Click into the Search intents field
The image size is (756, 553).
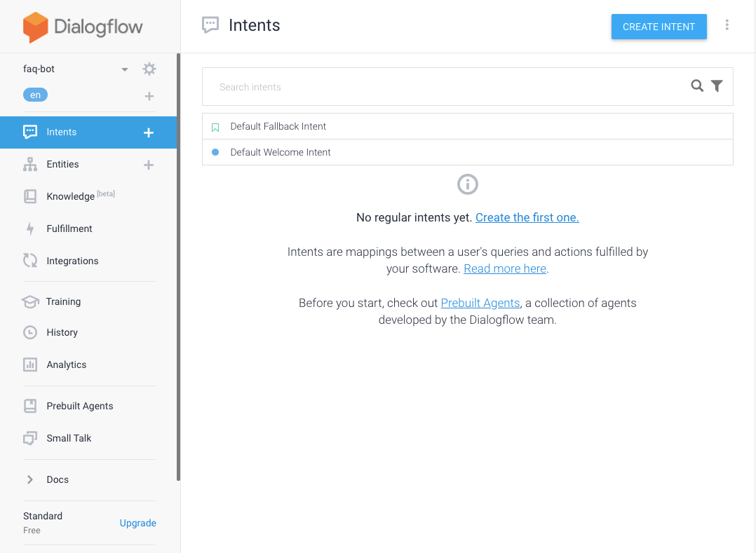pyautogui.click(x=446, y=87)
